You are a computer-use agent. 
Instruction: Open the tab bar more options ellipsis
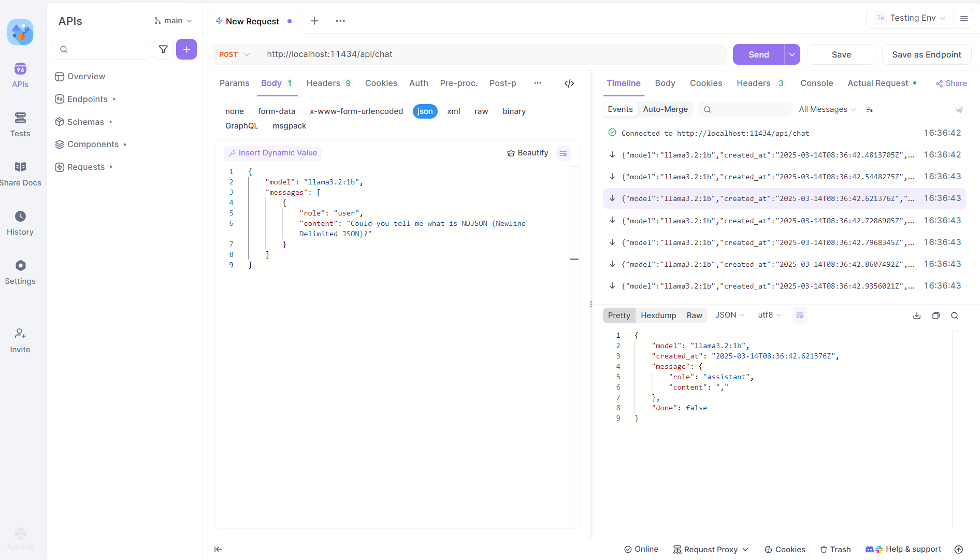tap(340, 21)
